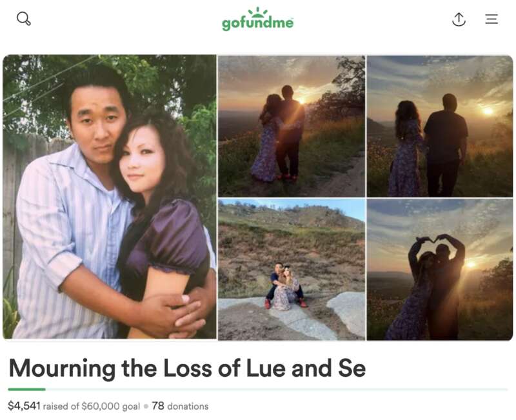Open the photo of couple sitting on rock
The width and height of the screenshot is (516, 420).
pos(292,270)
